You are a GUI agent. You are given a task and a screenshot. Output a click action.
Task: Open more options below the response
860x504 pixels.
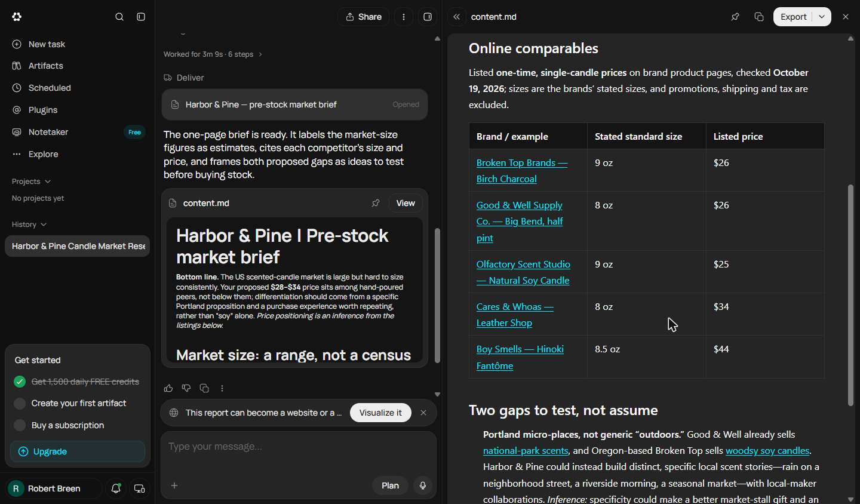click(x=222, y=388)
